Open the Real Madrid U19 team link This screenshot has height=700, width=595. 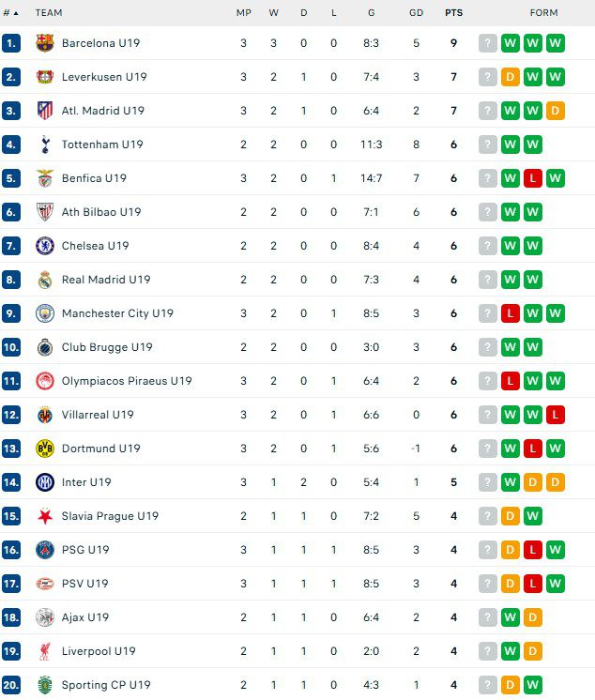point(106,280)
